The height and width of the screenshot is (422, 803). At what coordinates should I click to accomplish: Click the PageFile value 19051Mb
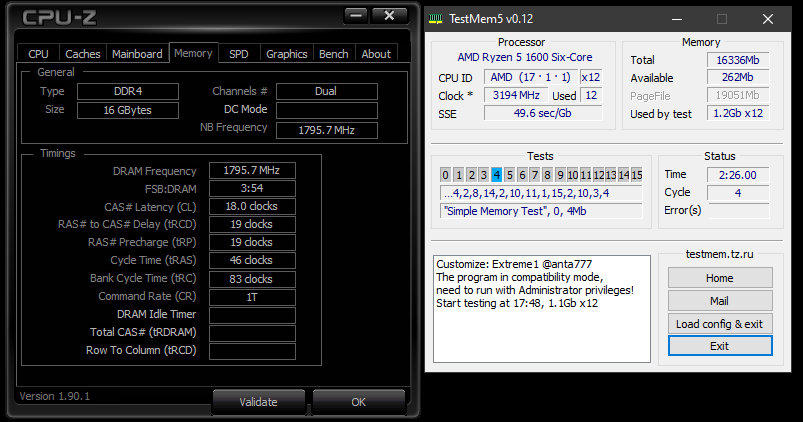(x=738, y=95)
